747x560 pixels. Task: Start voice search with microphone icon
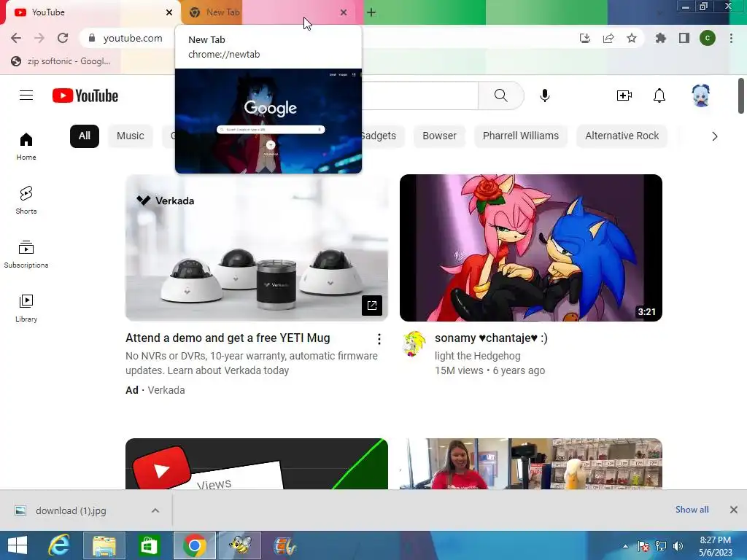544,96
